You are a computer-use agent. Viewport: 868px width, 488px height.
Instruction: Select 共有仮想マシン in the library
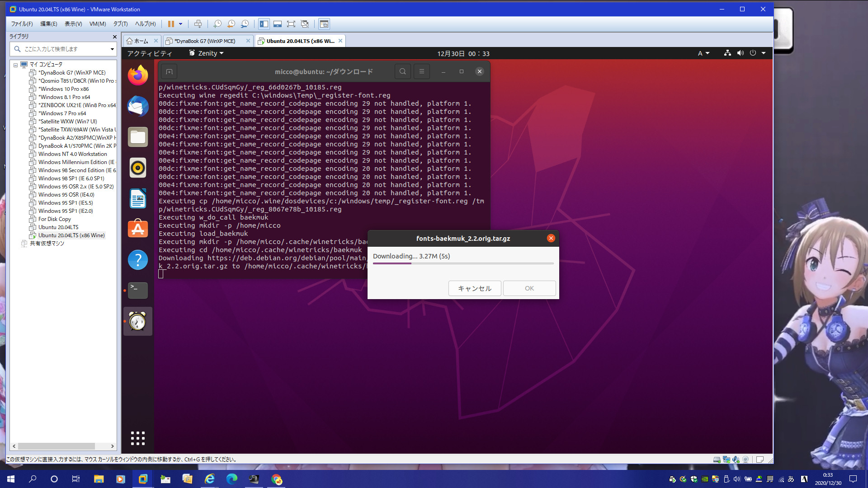(47, 244)
